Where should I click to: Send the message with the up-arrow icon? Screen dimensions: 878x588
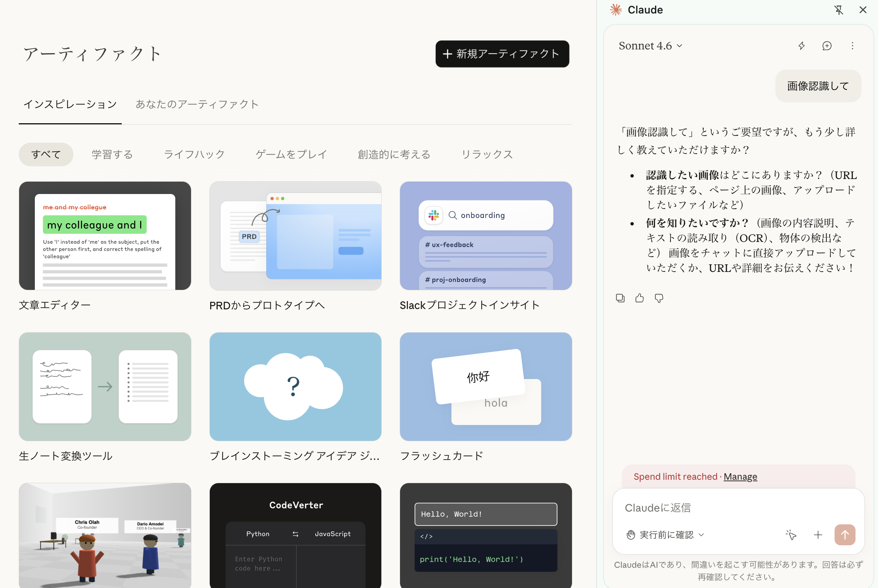click(x=845, y=535)
